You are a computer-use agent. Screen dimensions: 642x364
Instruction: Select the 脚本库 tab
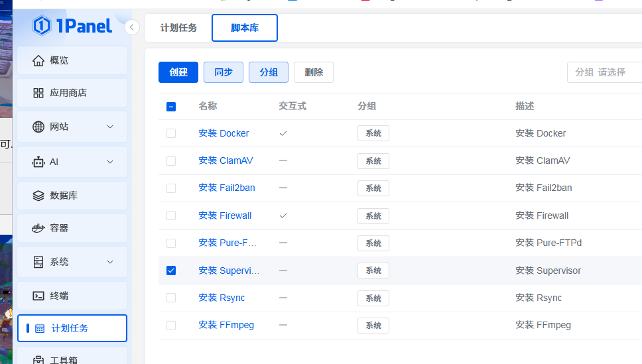[x=245, y=28]
